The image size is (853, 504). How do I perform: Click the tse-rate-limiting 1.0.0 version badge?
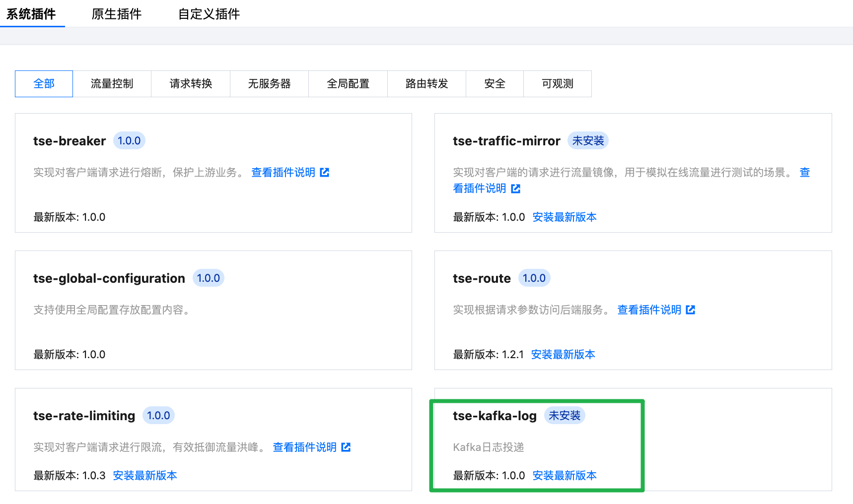[158, 416]
